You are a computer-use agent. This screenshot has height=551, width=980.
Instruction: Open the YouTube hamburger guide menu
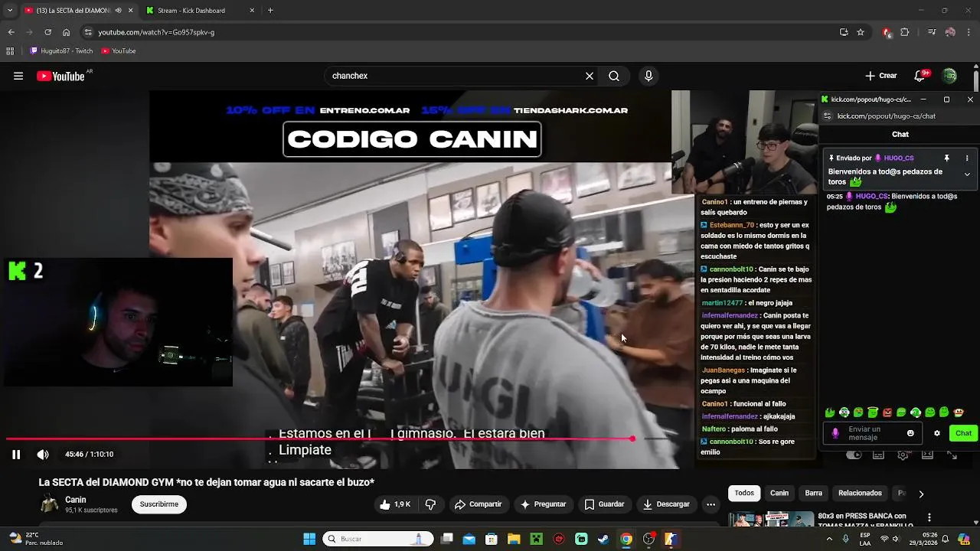18,76
